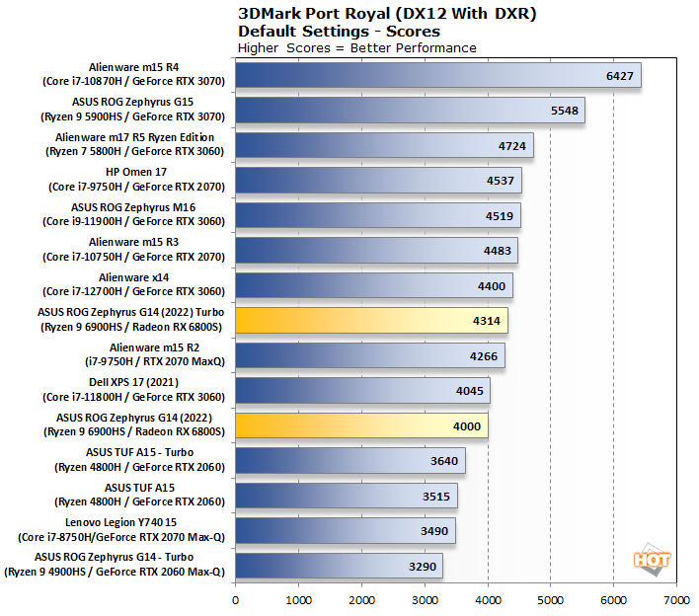699x616 pixels.
Task: Click the yellow 4000 score bar value
Action: (x=467, y=426)
